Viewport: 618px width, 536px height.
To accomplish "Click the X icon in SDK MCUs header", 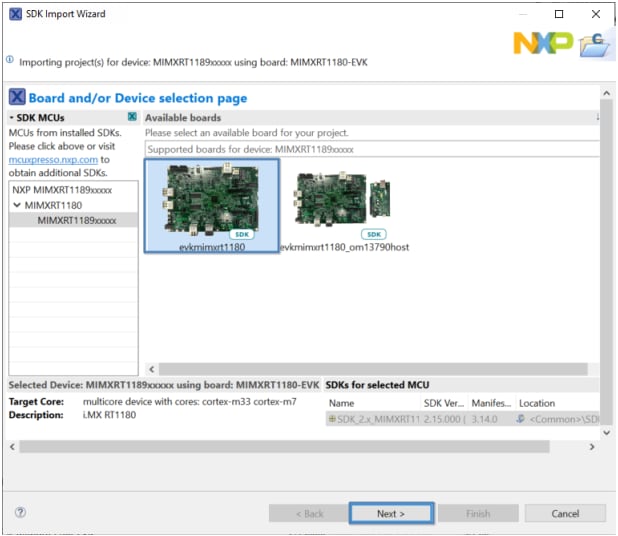I will click(x=131, y=117).
